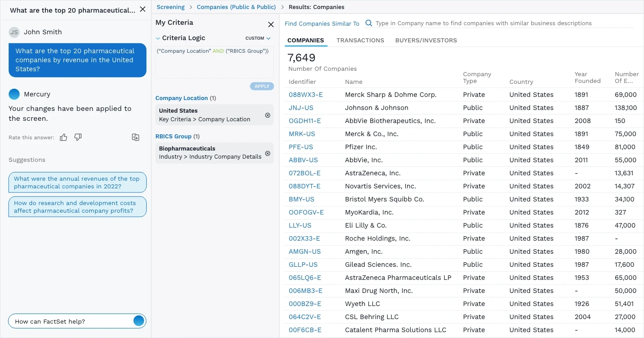Remove the Biopharmaceuticals criterion
Image resolution: width=644 pixels, height=338 pixels.
tap(268, 153)
